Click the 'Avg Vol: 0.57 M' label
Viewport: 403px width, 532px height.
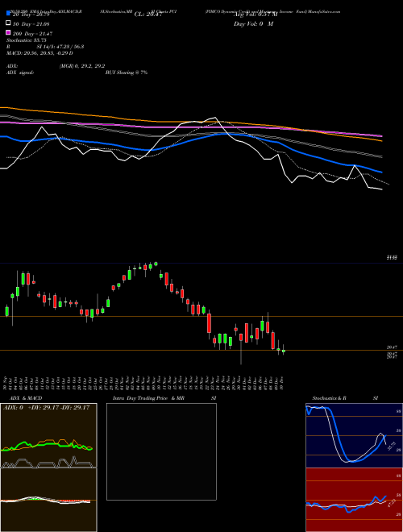256,15
